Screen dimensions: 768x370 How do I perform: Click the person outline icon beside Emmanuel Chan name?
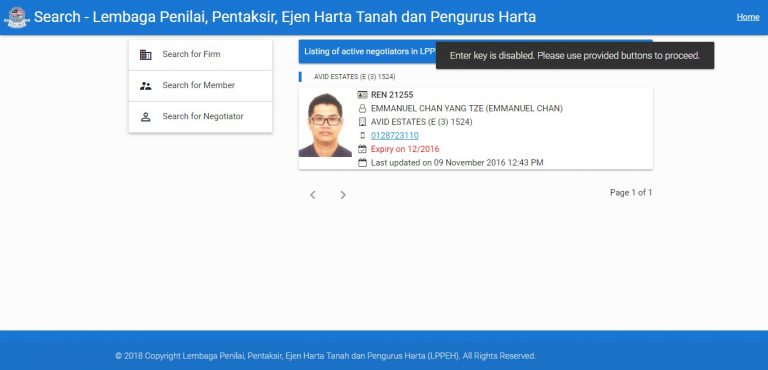(362, 108)
